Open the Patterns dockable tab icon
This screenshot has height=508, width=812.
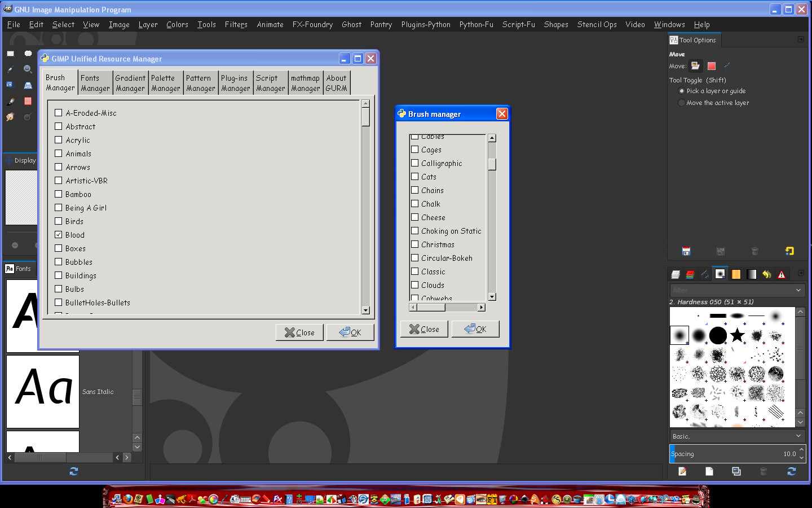pos(736,274)
